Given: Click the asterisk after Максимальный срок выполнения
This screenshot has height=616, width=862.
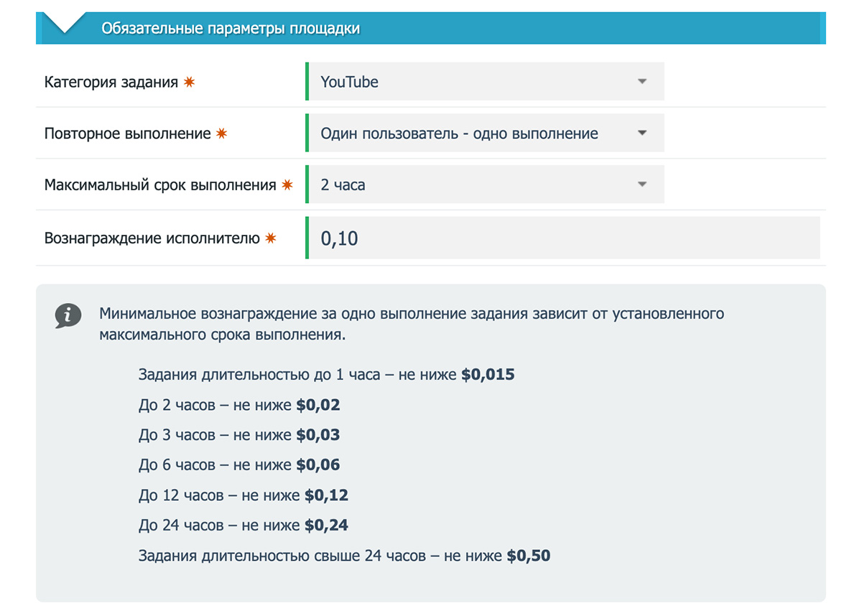Looking at the screenshot, I should click(x=287, y=185).
